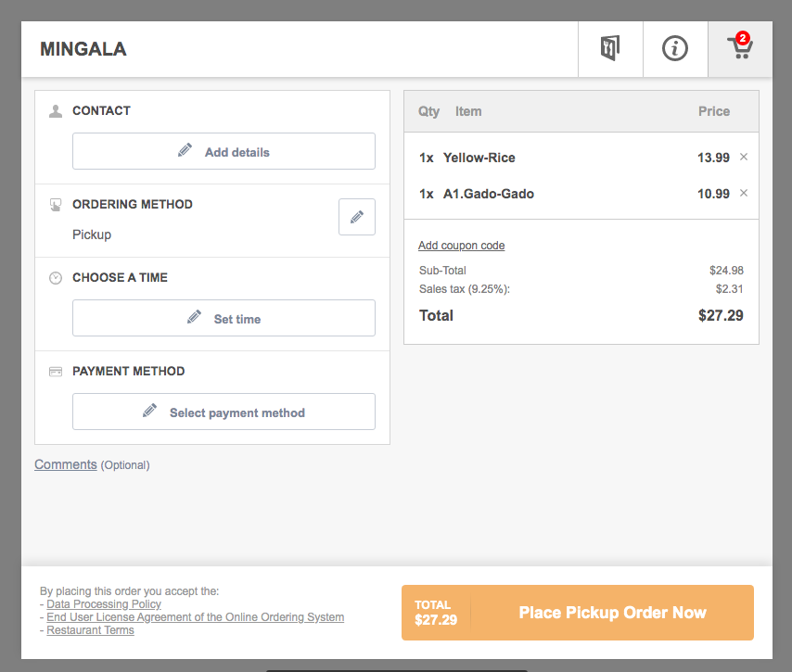Click the Yellow-Rice item row
Screen dimensions: 792x672
[x=581, y=158]
